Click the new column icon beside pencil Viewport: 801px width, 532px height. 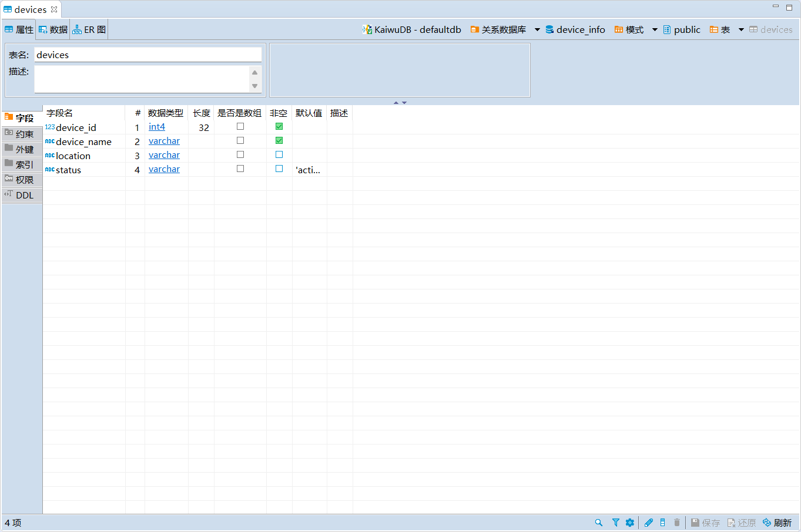coord(663,523)
